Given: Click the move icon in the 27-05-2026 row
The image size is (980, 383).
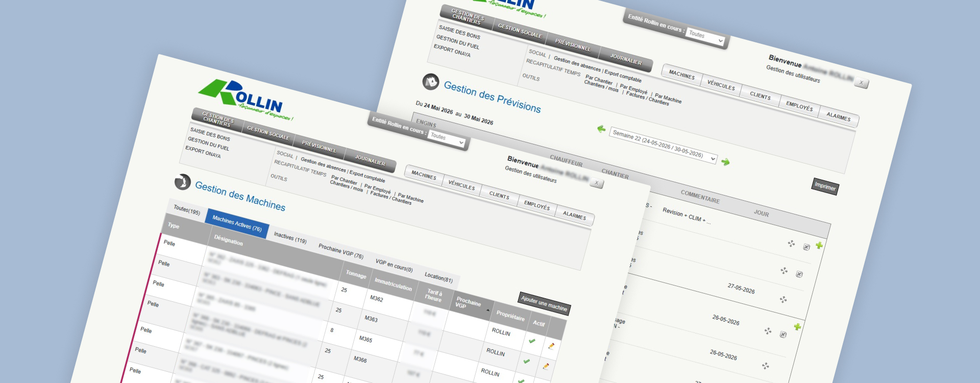Looking at the screenshot, I should point(783,299).
